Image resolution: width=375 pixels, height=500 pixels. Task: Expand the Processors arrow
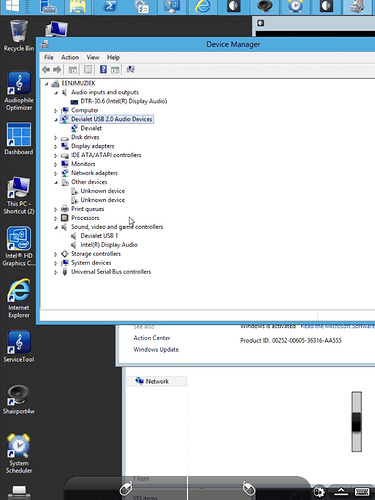[56, 218]
